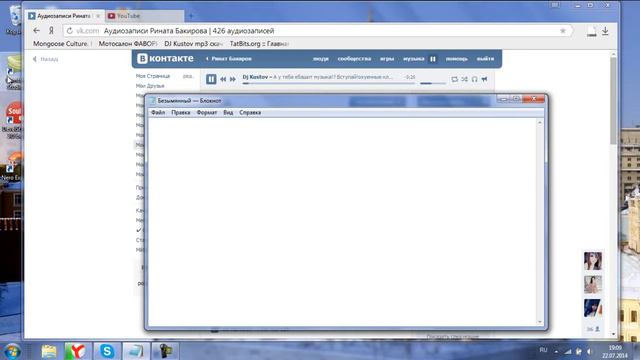Click the люди link in VK header

(321, 59)
